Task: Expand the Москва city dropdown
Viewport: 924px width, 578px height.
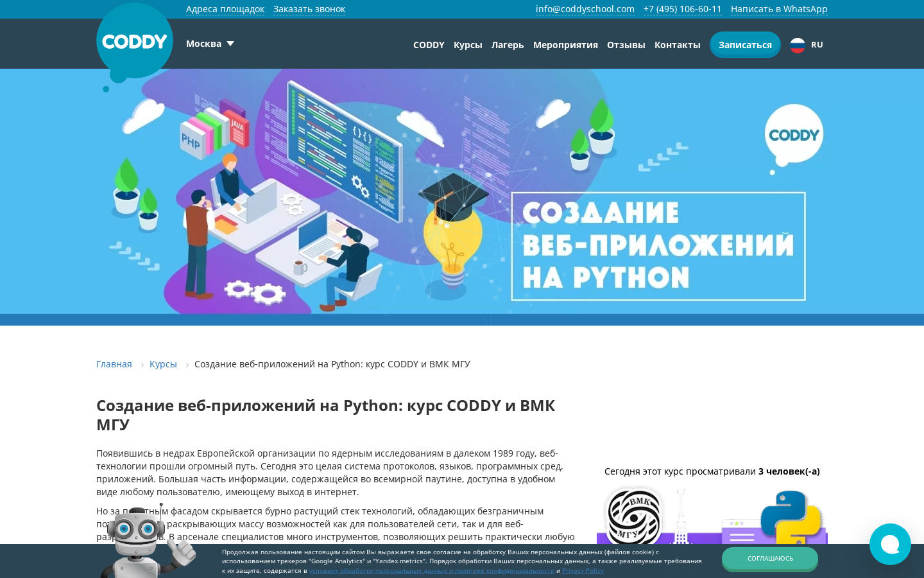Action: (x=210, y=44)
